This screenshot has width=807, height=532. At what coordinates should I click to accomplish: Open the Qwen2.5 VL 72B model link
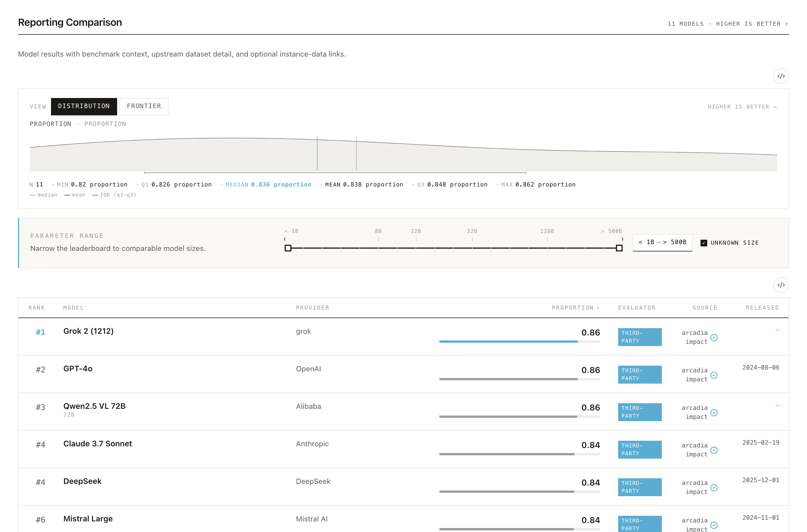pos(94,406)
